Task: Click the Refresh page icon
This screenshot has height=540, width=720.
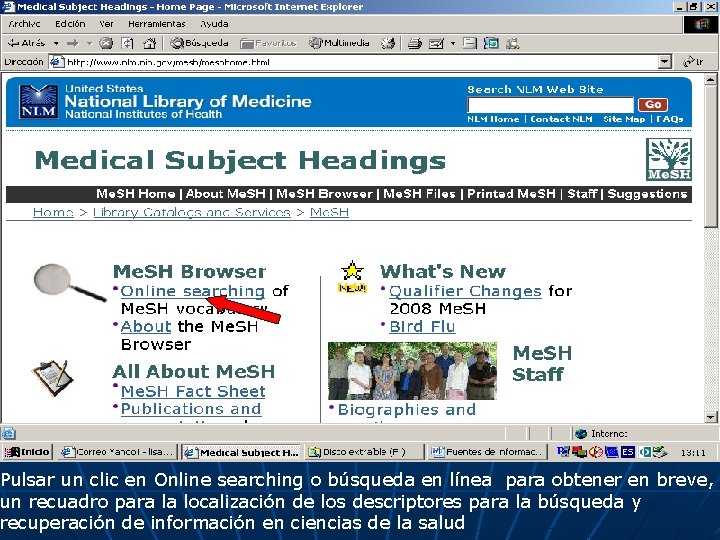Action: click(x=127, y=43)
